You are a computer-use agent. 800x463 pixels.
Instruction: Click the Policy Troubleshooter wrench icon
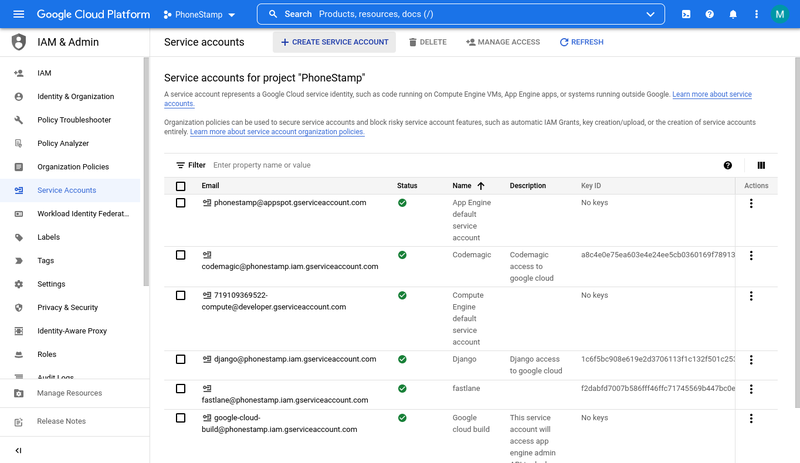click(x=19, y=120)
